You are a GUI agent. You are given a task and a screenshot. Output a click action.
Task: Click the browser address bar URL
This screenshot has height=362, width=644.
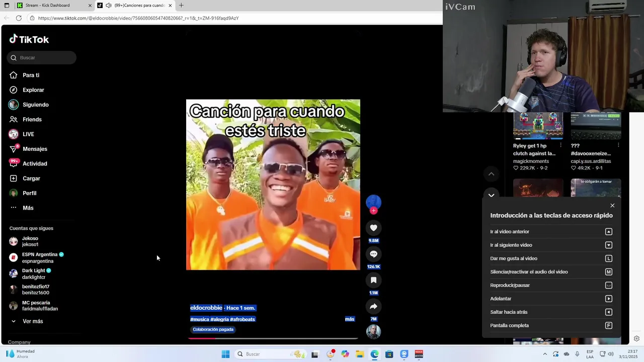(x=138, y=18)
